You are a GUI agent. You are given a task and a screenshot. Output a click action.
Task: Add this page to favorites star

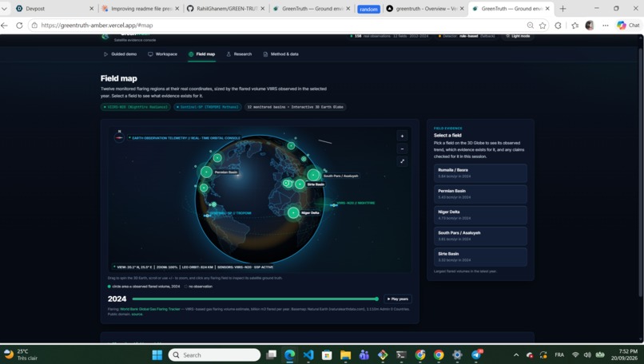(543, 26)
